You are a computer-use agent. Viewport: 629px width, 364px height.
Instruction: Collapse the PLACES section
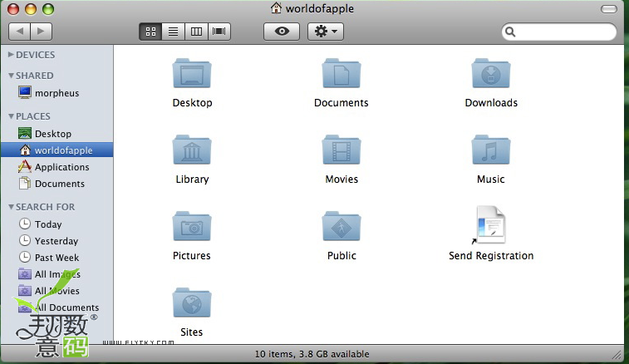click(x=11, y=116)
